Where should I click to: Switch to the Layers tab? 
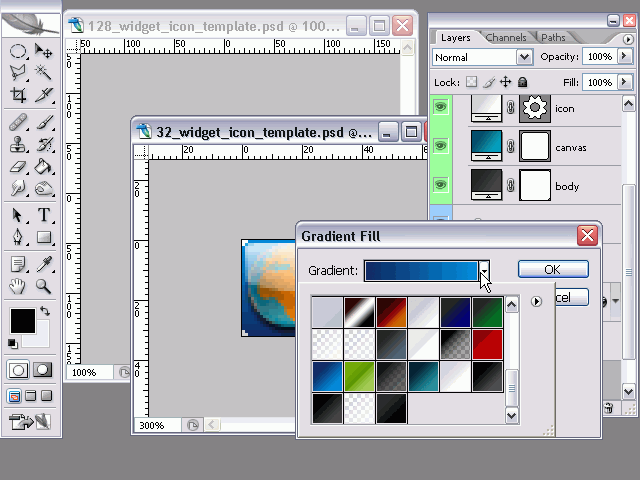pyautogui.click(x=456, y=38)
